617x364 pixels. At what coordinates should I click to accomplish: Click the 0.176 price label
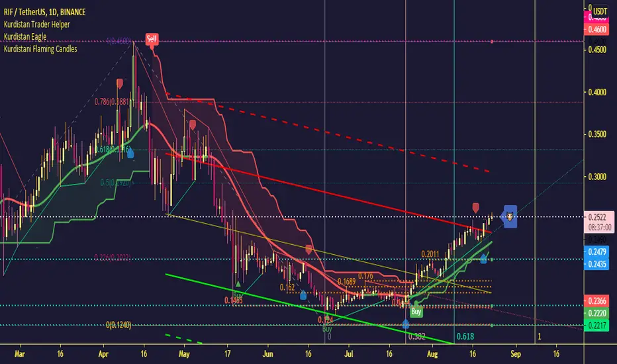coord(365,276)
